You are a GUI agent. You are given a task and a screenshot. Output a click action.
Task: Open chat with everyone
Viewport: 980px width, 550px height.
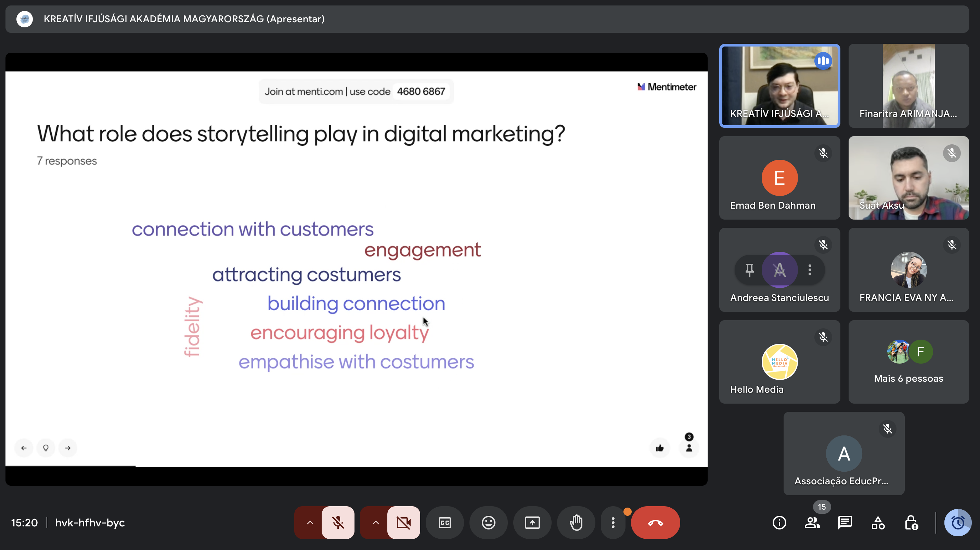pos(845,523)
